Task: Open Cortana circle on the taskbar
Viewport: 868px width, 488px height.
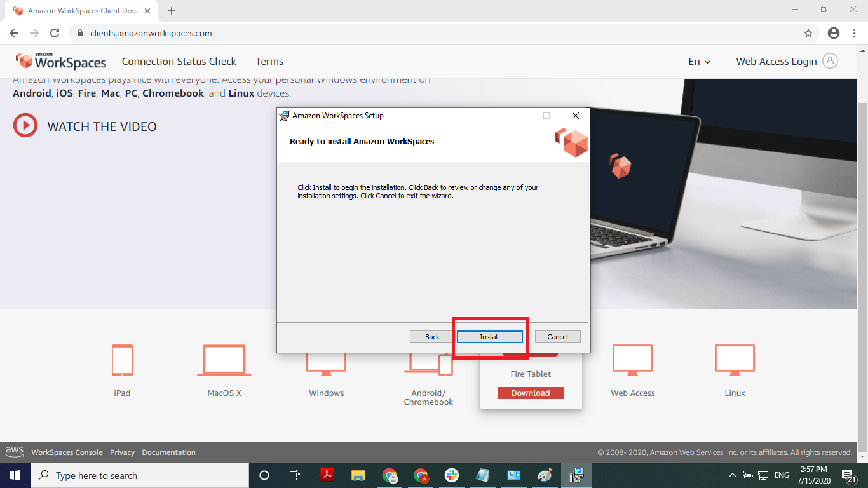Action: pyautogui.click(x=264, y=475)
